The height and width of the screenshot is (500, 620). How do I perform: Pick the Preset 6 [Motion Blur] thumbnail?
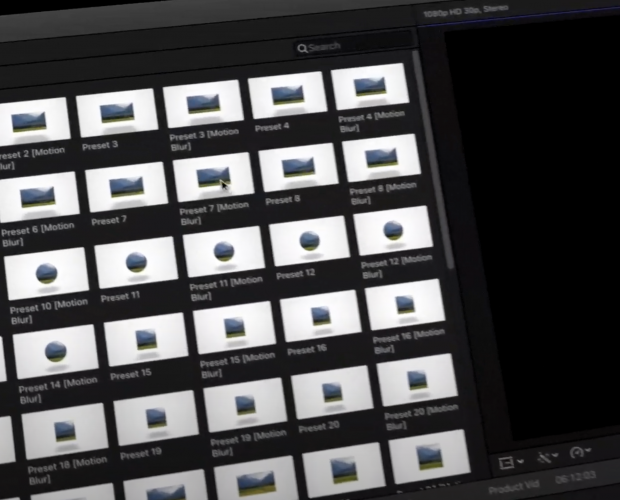40,196
